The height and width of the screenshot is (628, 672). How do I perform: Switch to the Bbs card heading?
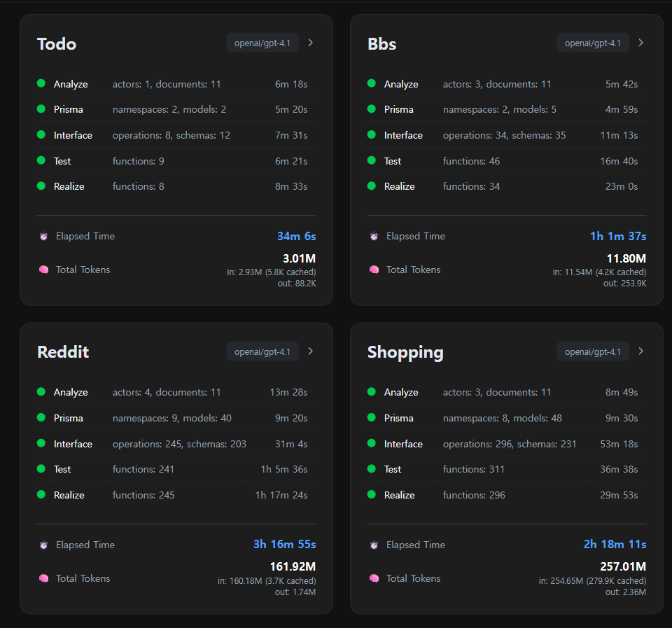point(381,43)
